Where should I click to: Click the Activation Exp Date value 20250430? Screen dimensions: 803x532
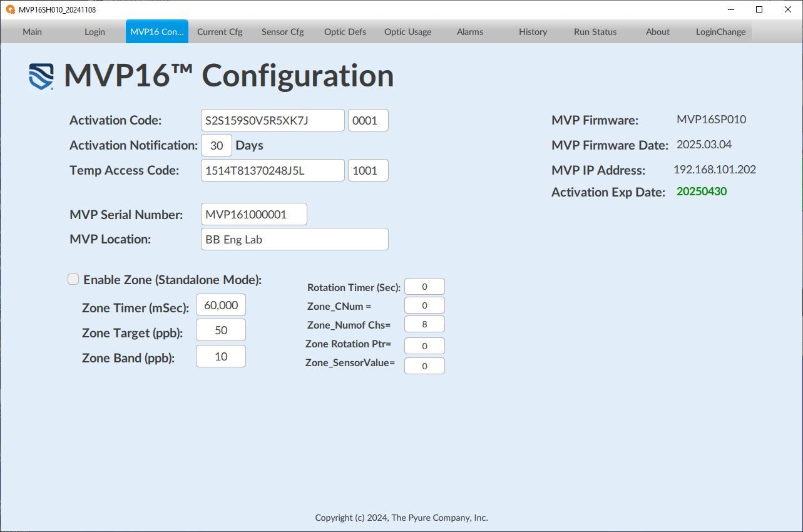coord(702,192)
